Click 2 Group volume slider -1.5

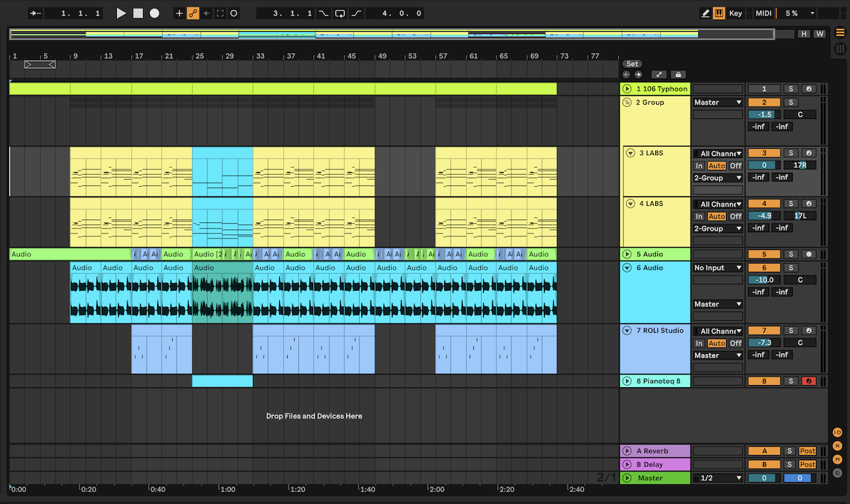764,115
